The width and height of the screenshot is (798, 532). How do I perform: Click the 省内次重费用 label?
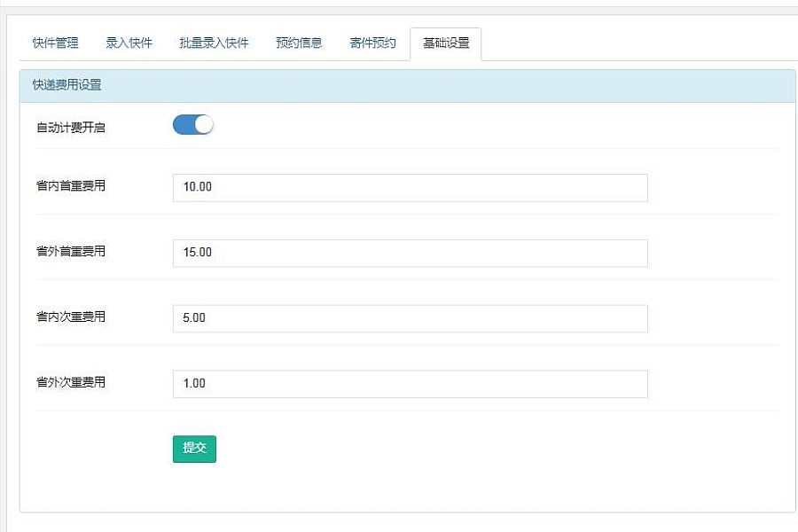click(x=71, y=317)
